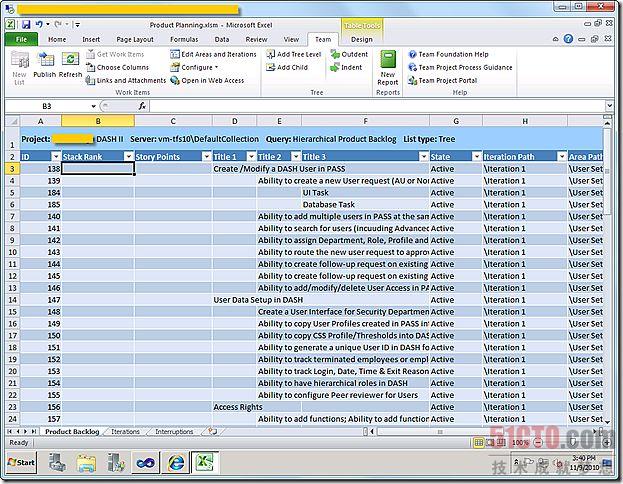Click the vertical scrollbar down arrow
Viewport: 623px width, 484px height.
[x=607, y=422]
